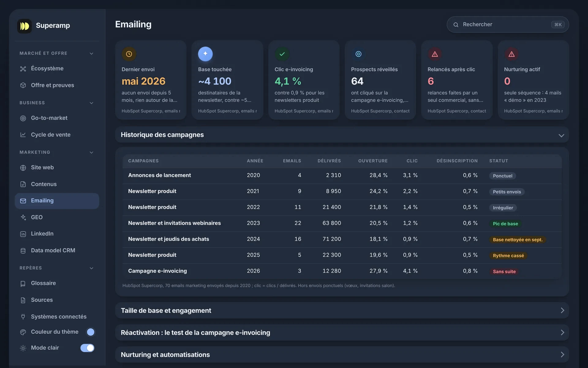This screenshot has height=368, width=588.
Task: Click the Sources file icon
Action: coord(23,300)
